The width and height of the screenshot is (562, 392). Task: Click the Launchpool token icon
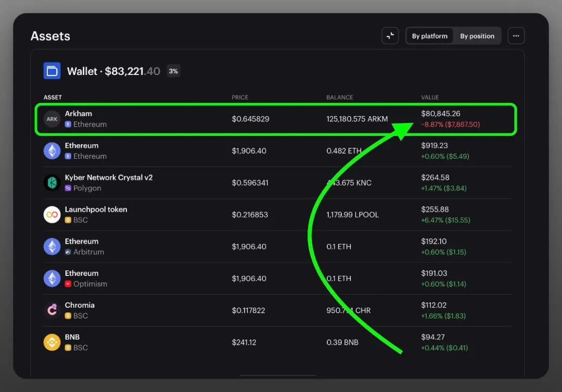(52, 215)
